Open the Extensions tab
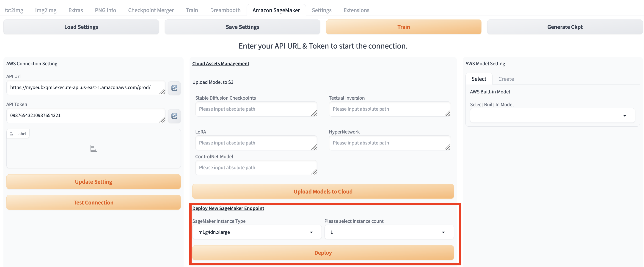 pos(356,10)
